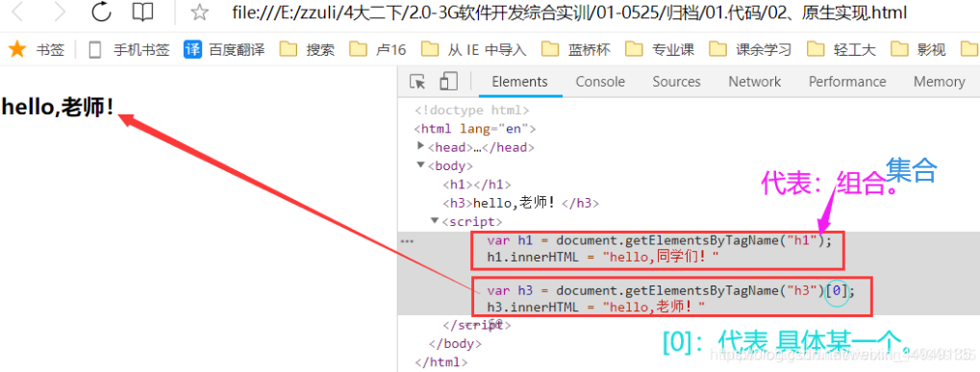This screenshot has width=980, height=372.
Task: Switch to the Sources tab
Action: [676, 82]
